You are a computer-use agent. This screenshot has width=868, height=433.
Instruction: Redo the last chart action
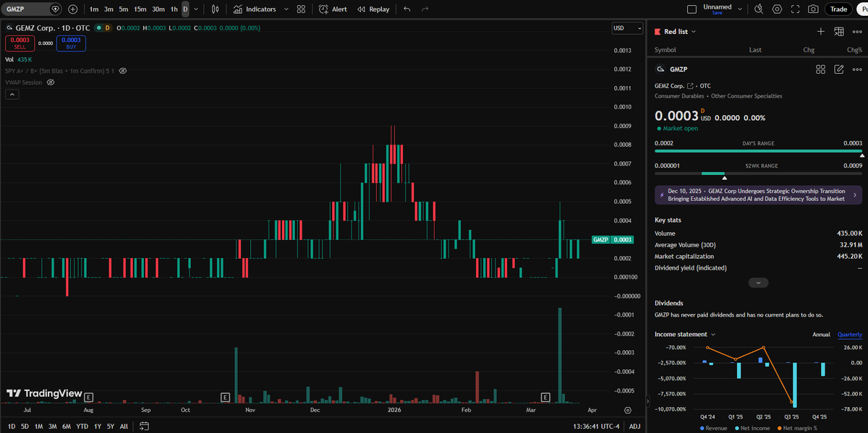click(425, 9)
